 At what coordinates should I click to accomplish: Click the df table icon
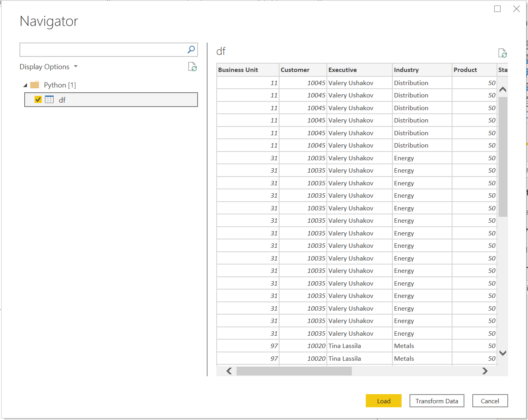pyautogui.click(x=49, y=99)
